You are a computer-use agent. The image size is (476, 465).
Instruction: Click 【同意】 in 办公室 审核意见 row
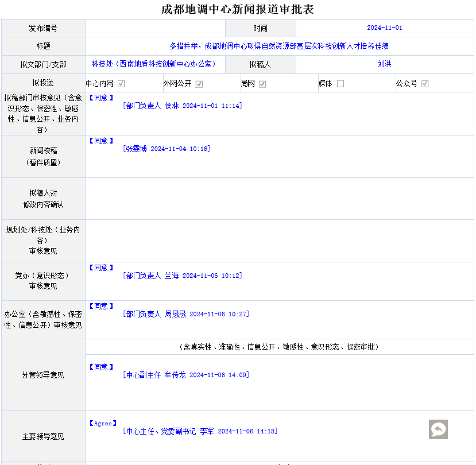[x=101, y=306]
